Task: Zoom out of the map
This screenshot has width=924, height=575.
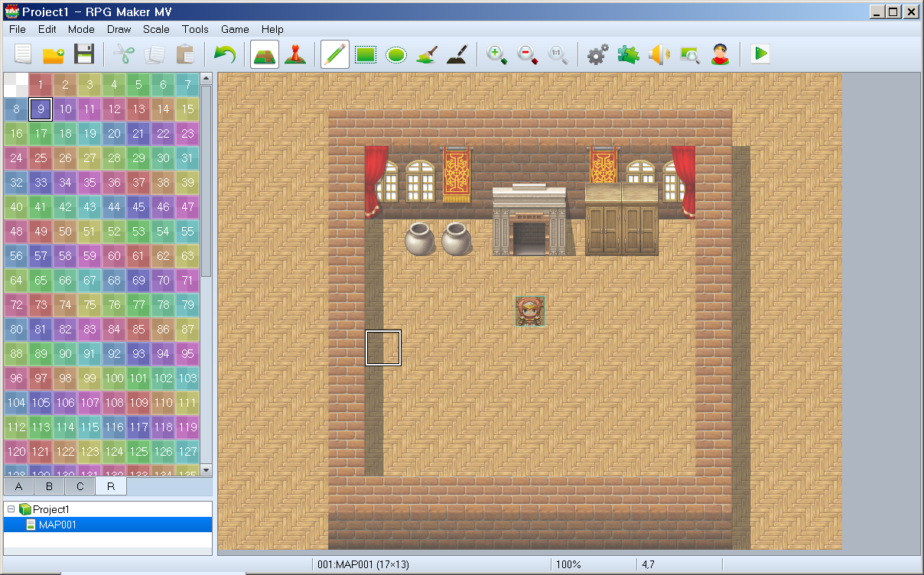Action: click(528, 54)
